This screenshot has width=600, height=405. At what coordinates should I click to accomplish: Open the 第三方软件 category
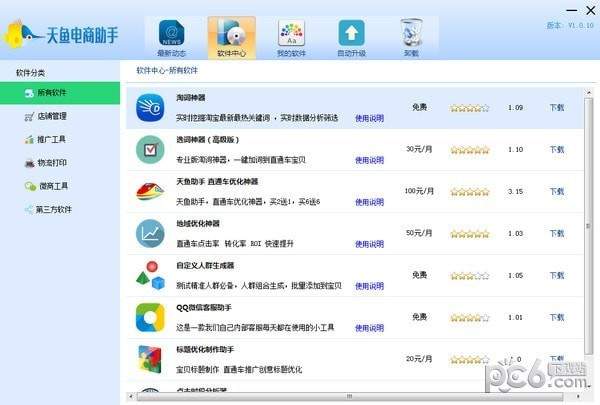point(54,209)
